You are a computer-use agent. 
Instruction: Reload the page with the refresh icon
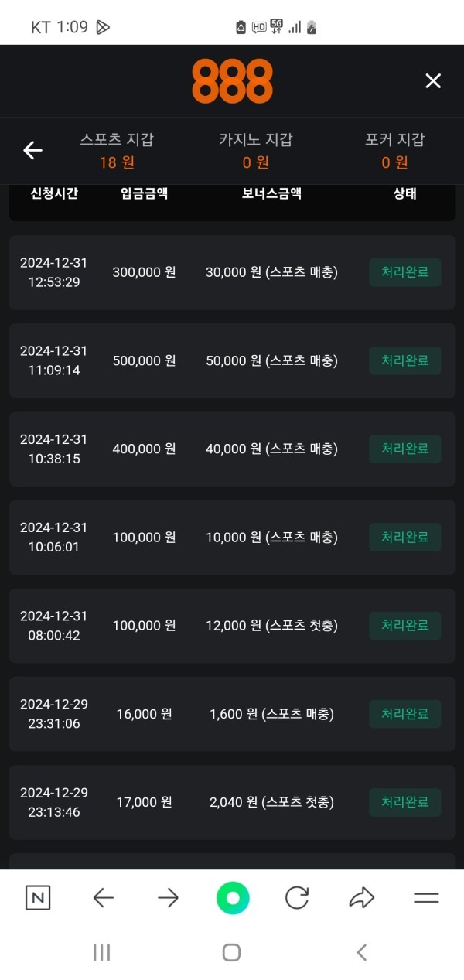point(297,897)
